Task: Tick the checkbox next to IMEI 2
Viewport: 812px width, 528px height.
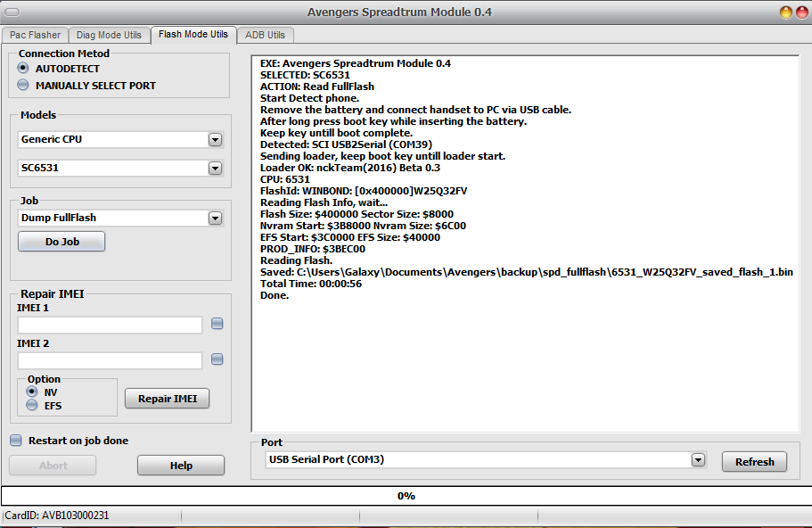Action: (217, 359)
